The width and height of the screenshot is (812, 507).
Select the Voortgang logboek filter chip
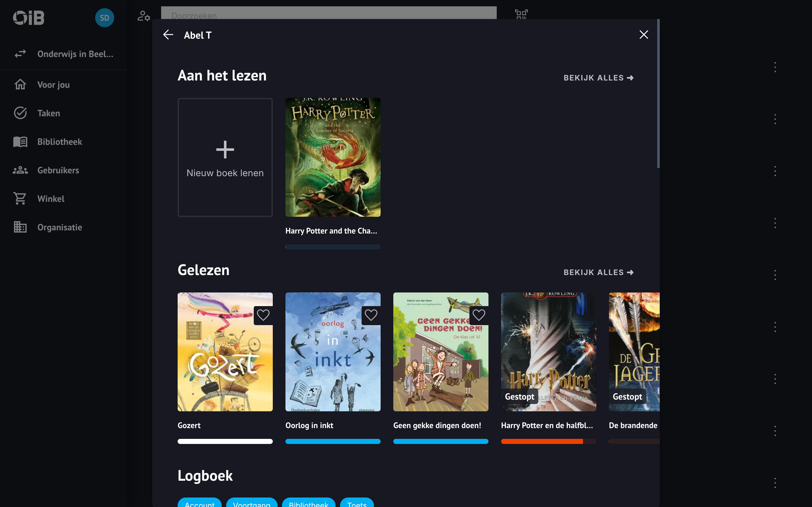click(x=251, y=503)
